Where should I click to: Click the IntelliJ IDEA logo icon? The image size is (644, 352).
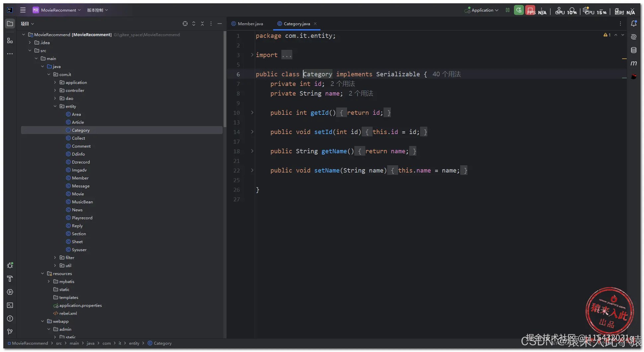(10, 10)
